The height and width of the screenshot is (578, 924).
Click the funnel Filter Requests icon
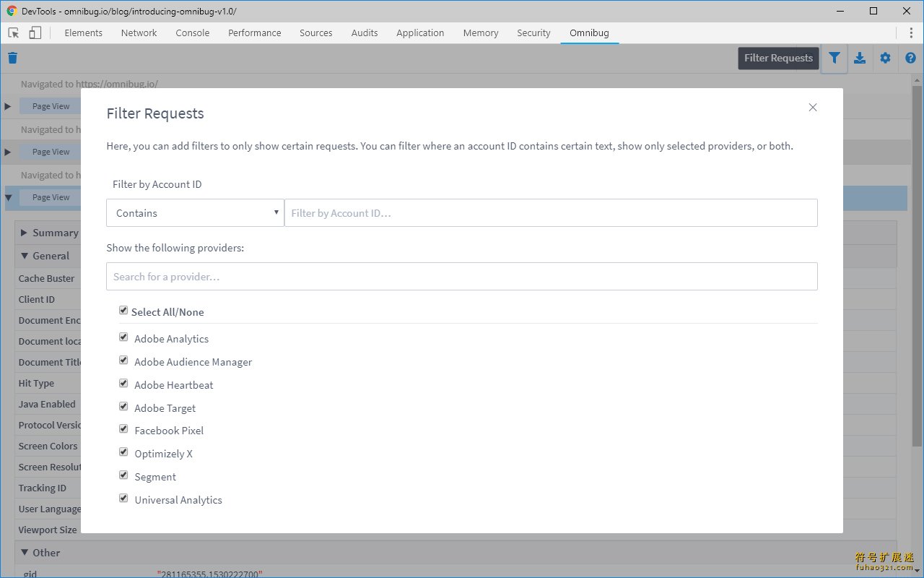click(x=834, y=58)
